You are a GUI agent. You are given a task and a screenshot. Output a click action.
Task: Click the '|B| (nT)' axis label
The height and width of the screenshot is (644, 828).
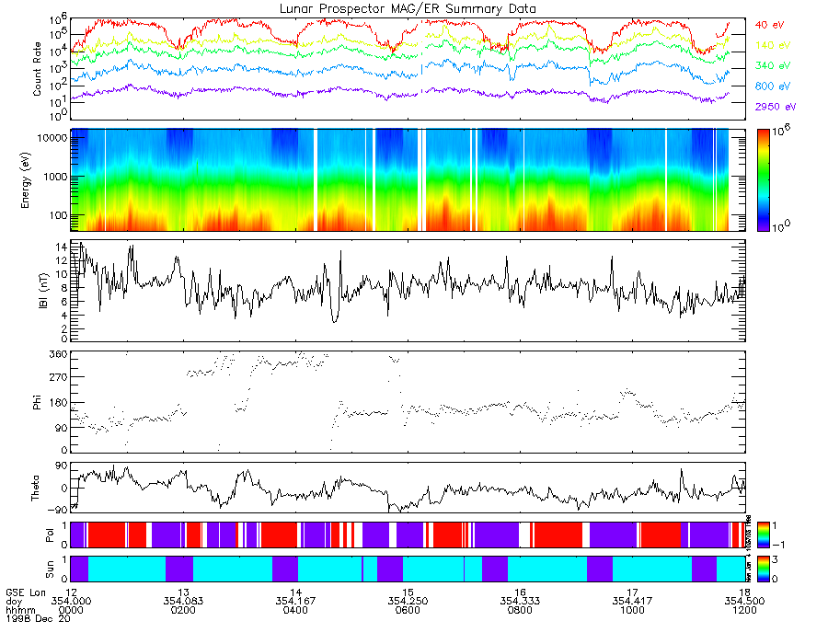click(43, 291)
